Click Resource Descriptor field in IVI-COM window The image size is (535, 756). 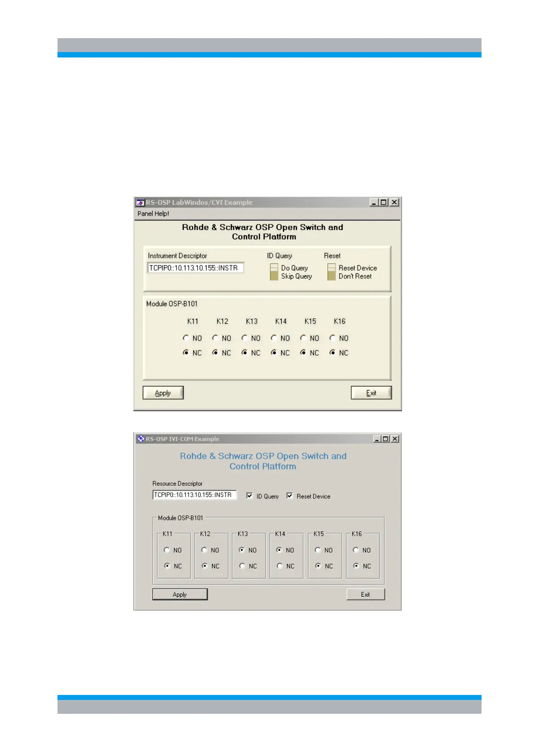[x=195, y=495]
